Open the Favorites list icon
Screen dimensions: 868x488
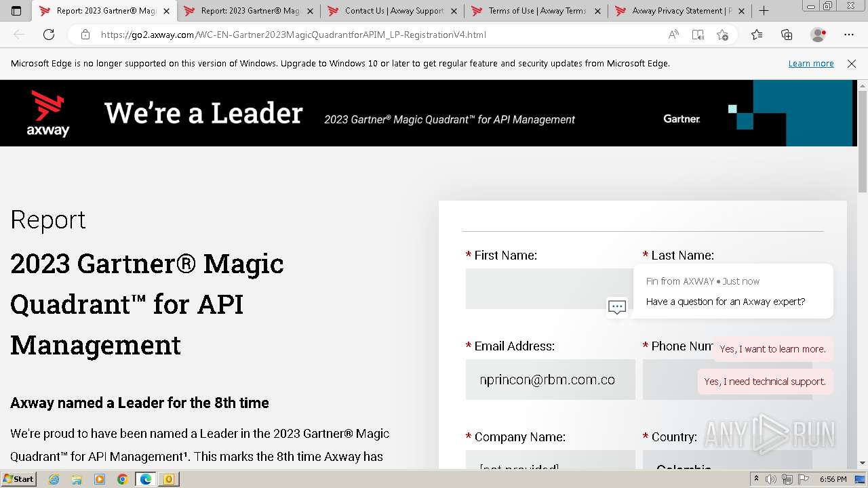(x=757, y=35)
